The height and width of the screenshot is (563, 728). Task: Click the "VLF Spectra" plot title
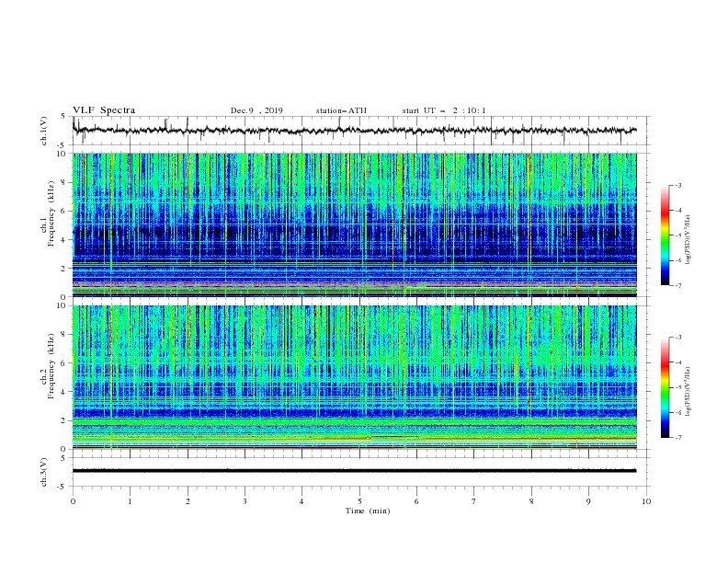coord(104,110)
